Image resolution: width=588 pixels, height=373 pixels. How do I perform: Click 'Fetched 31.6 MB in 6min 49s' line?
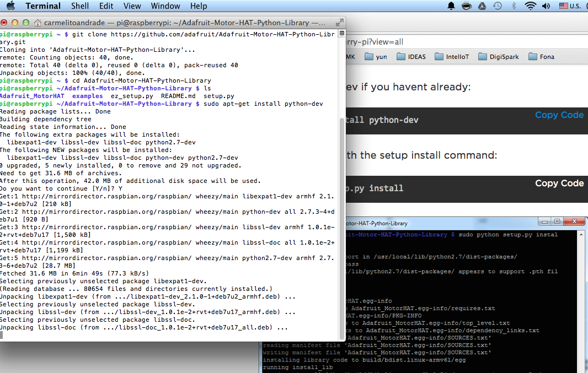74,273
